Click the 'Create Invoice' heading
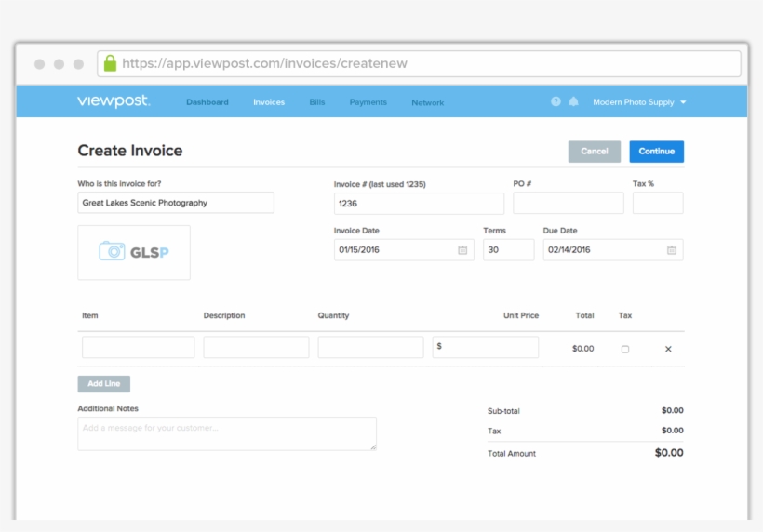The width and height of the screenshot is (763, 532). pos(130,151)
